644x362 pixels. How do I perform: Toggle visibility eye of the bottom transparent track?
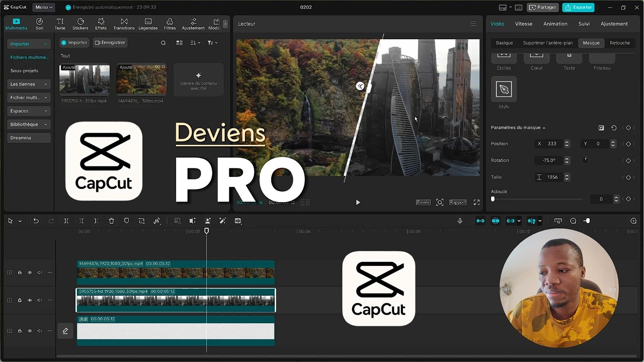(x=30, y=331)
